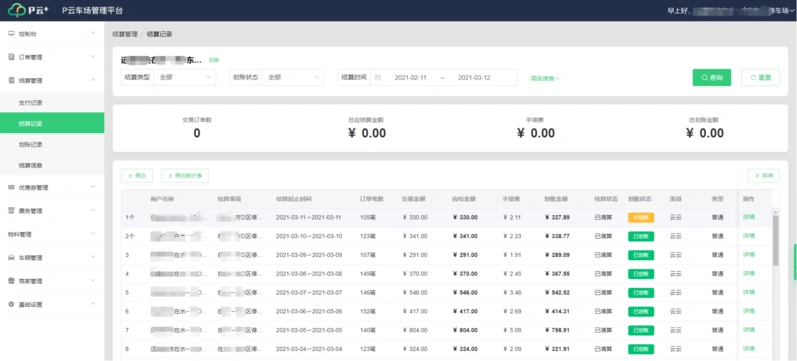Click the order count cell "152笔"
Image resolution: width=797 pixels, height=361 pixels.
click(x=367, y=311)
